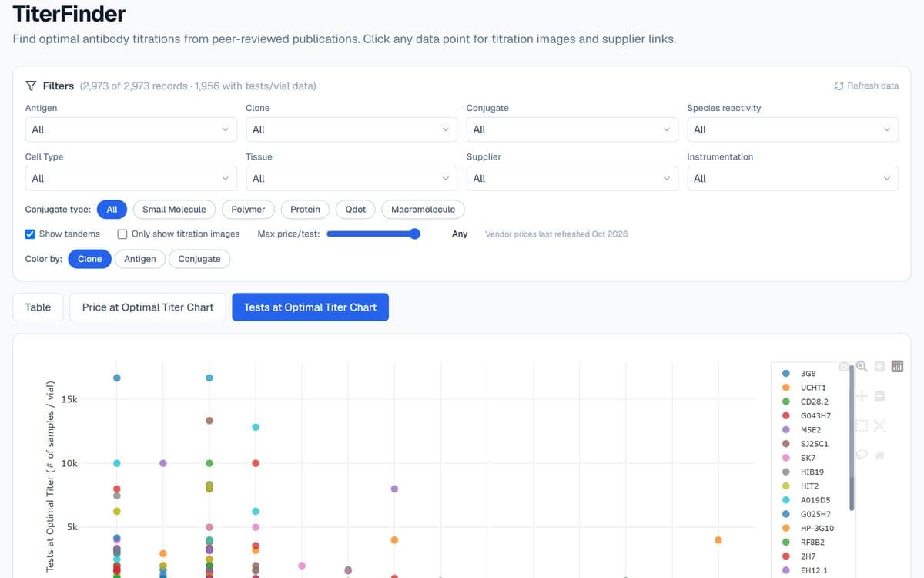The height and width of the screenshot is (578, 924).
Task: Select the Pan tool in chart modebar
Action: point(862,396)
